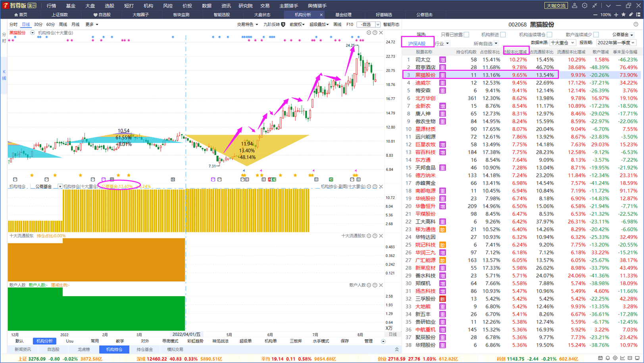Close the 十大流通股东 sub-chart panel

pyautogui.click(x=381, y=236)
